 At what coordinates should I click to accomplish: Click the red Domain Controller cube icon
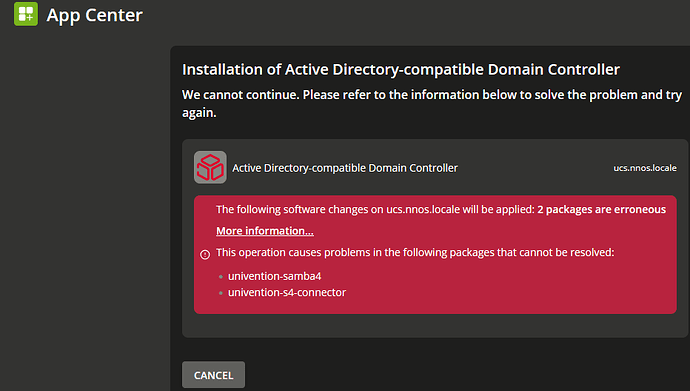(210, 168)
